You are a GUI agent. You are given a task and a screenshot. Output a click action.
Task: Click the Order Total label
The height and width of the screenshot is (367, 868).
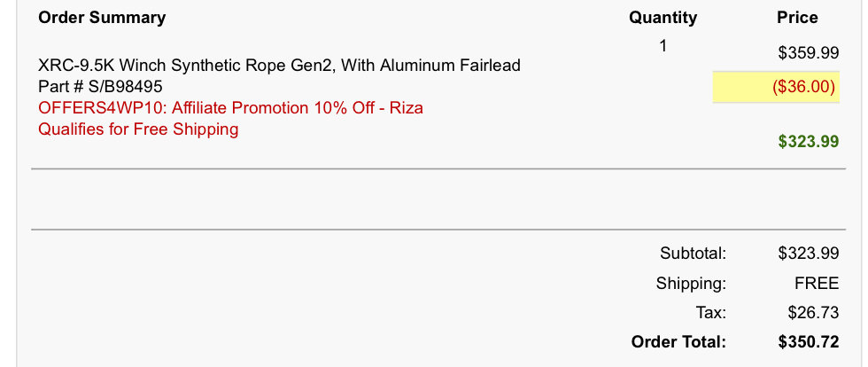678,342
